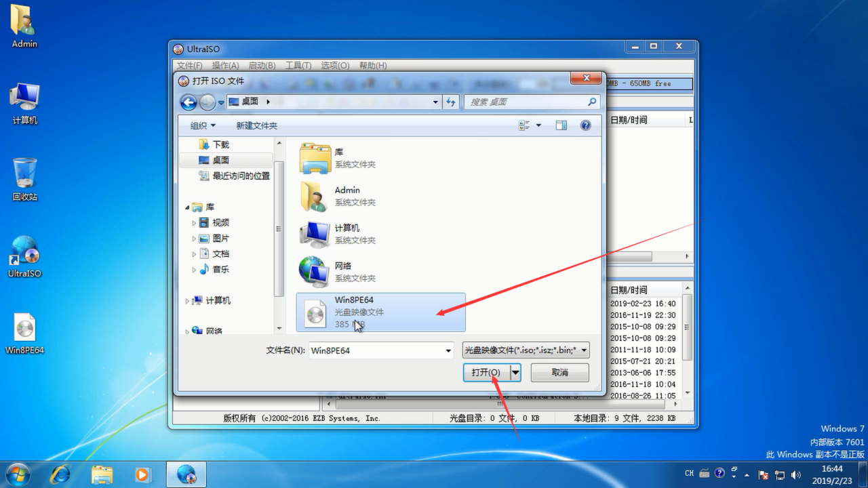Click the 文件名 input field

pos(376,350)
